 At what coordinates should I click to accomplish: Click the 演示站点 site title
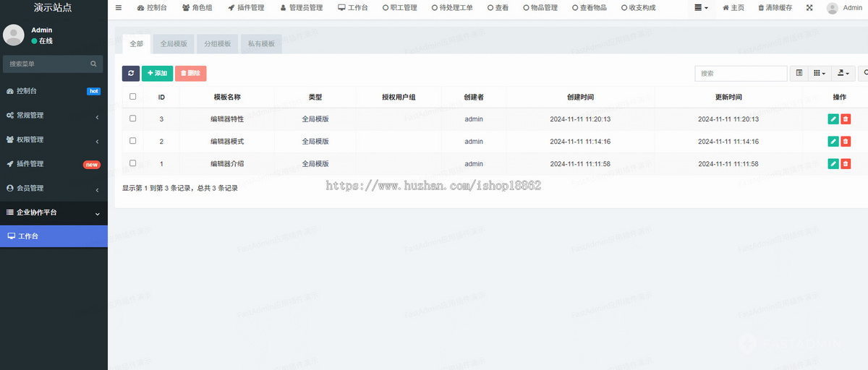[x=54, y=8]
